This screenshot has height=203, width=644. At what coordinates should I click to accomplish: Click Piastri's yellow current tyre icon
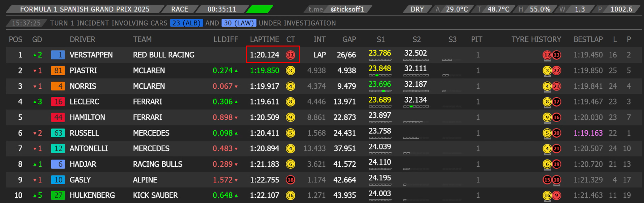click(x=290, y=70)
